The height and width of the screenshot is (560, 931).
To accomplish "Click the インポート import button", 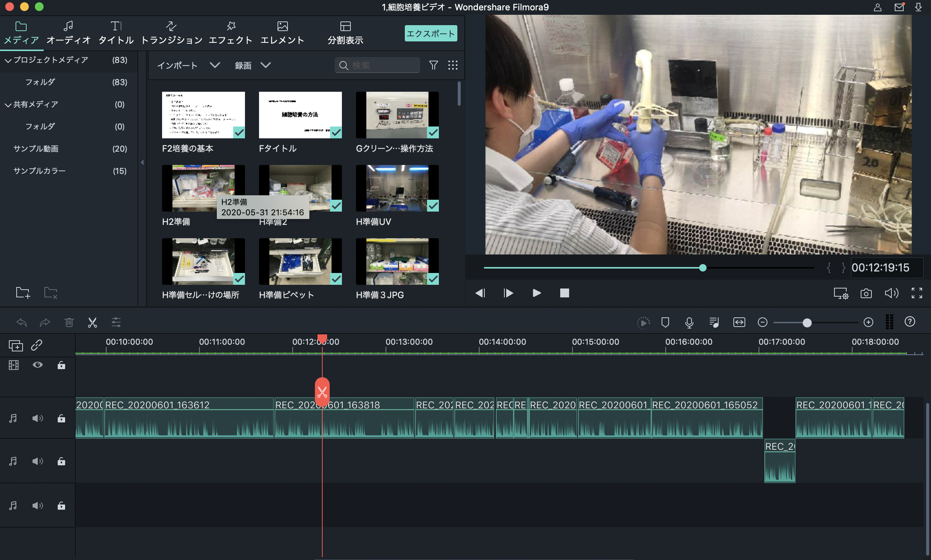I will [177, 65].
